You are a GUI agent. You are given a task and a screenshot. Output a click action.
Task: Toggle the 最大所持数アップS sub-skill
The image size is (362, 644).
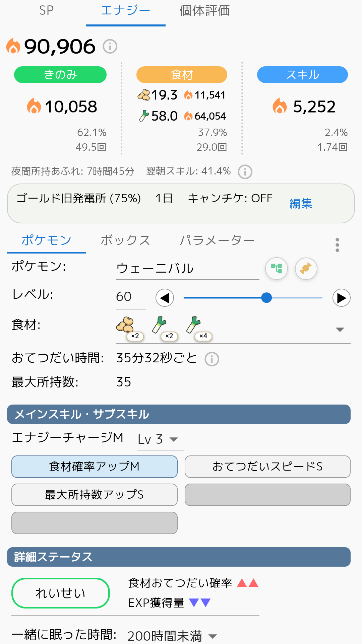pos(94,495)
